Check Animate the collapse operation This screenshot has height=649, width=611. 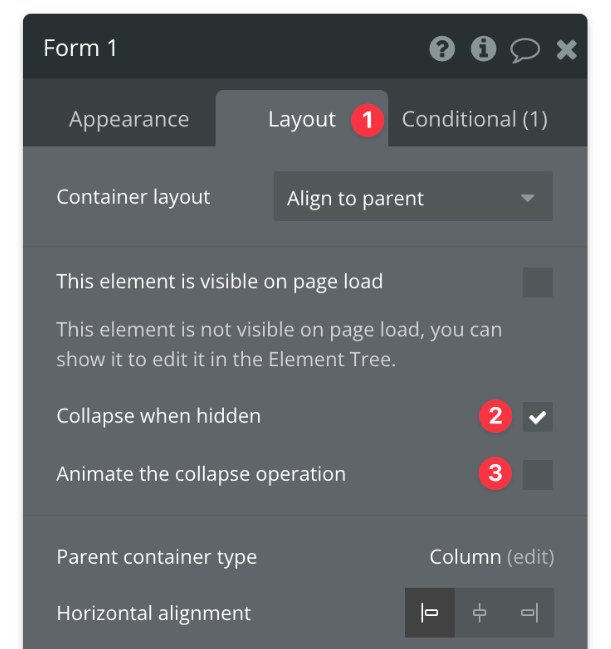coord(537,475)
